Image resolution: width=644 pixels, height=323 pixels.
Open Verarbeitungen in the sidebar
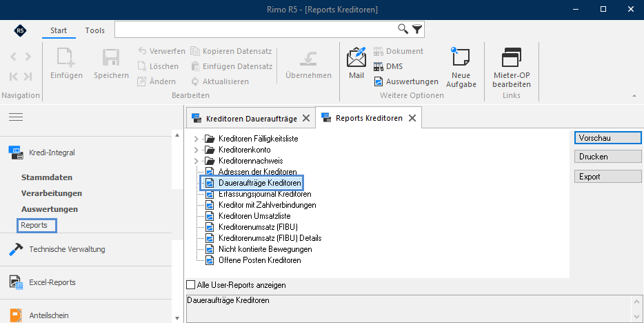(51, 193)
